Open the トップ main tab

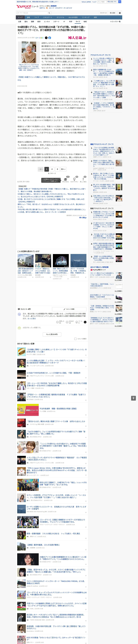20,17
